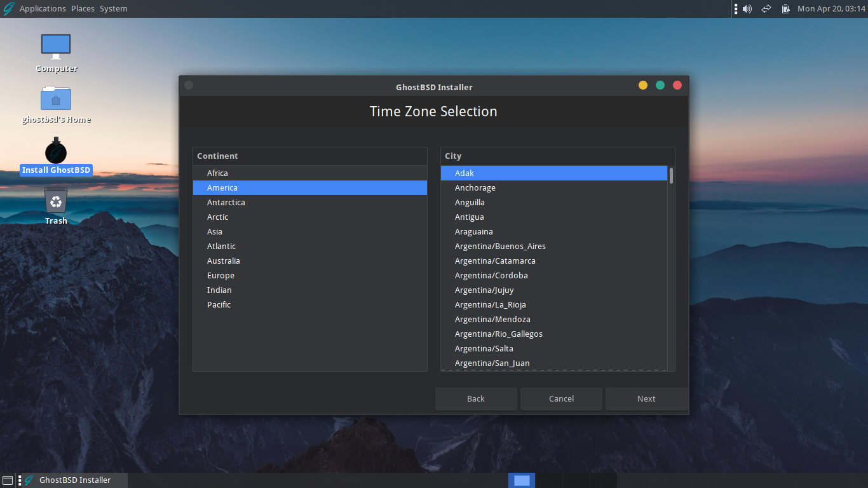The image size is (868, 488).
Task: Choose Anchorage as the city
Action: [554, 188]
